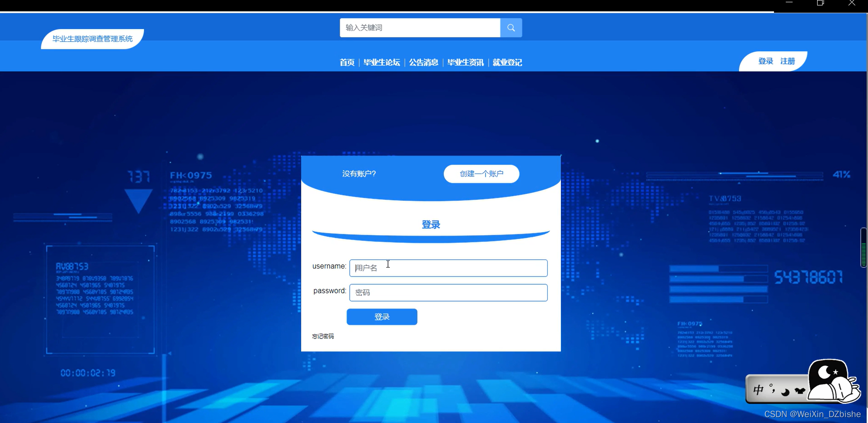
Task: Click the search magnifier icon button
Action: coord(511,28)
